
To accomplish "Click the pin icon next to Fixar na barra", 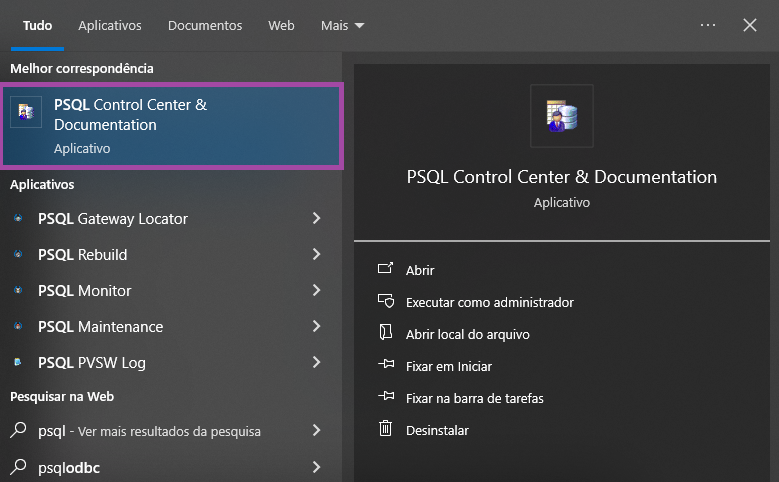I will [386, 396].
